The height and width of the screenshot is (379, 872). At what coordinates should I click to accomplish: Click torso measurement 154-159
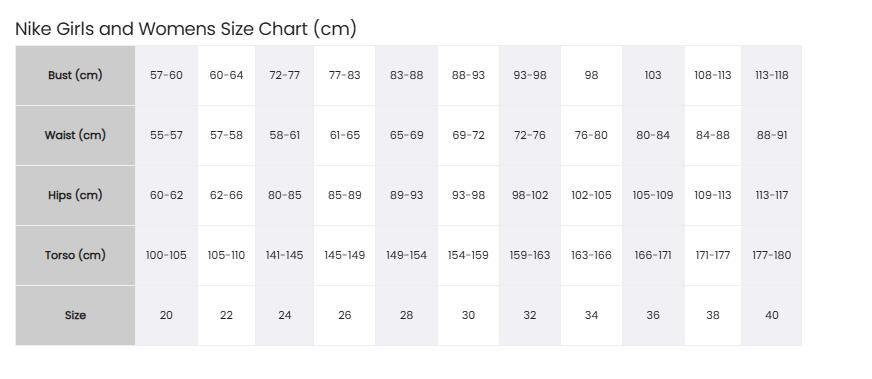coord(468,255)
